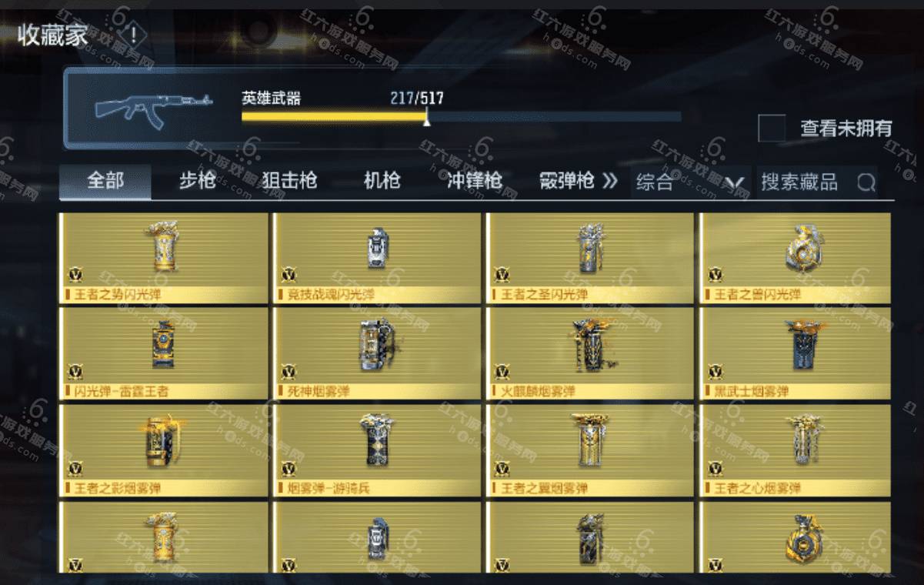
Task: Select the 死神烟雾弹 smoke grenade icon
Action: click(x=376, y=345)
